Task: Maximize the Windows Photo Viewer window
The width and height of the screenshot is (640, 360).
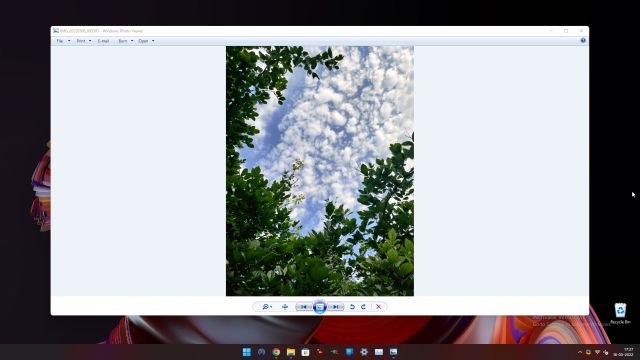Action: pos(566,31)
